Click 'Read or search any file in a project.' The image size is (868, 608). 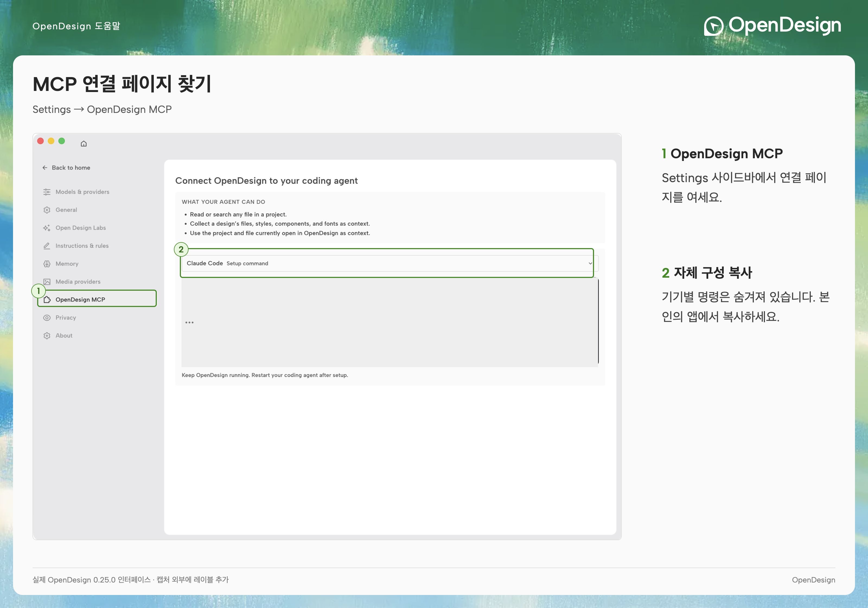pyautogui.click(x=238, y=214)
